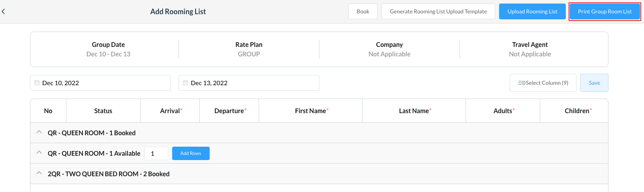The width and height of the screenshot is (644, 192).
Task: Save the rooming list
Action: click(x=594, y=83)
